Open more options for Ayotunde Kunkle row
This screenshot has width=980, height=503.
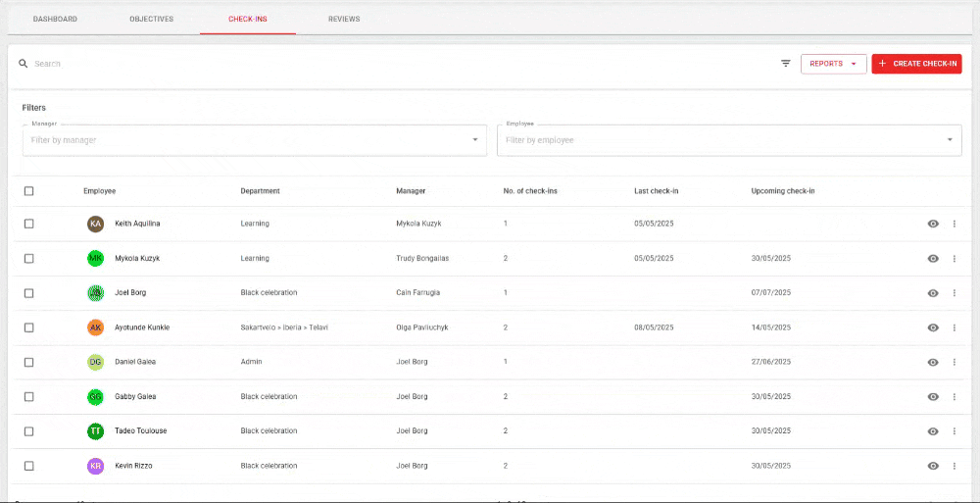coord(954,327)
